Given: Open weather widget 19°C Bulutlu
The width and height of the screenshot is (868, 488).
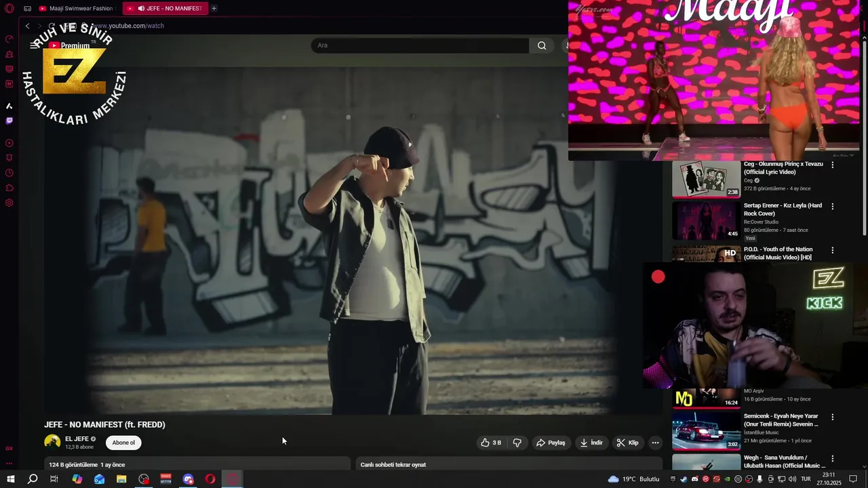Looking at the screenshot, I should [633, 479].
